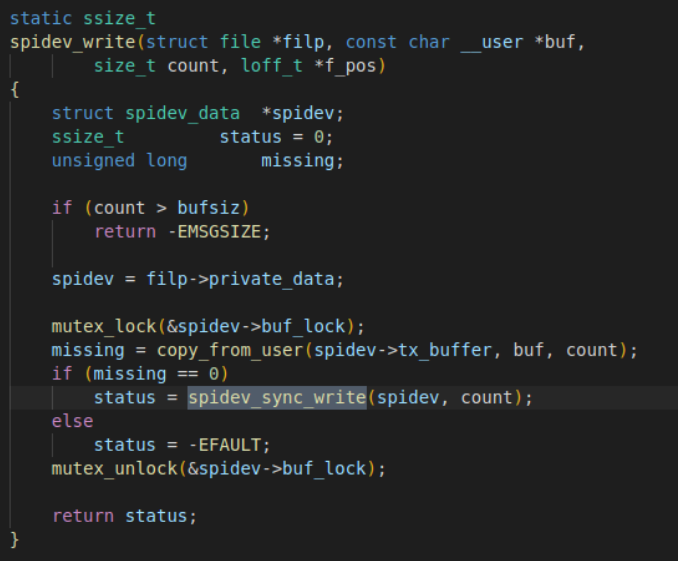681x561 pixels.
Task: Click the 'static' keyword on the first line
Action: click(x=41, y=19)
